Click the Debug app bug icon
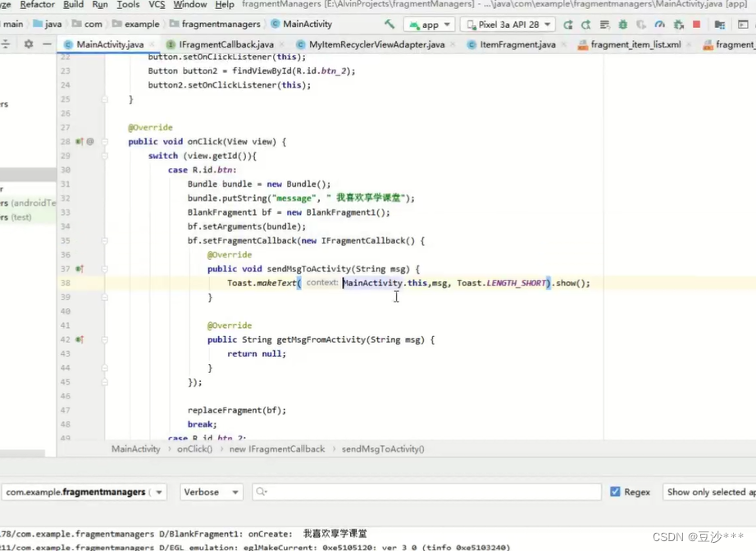Screen dimensions: 756x551 coord(623,24)
